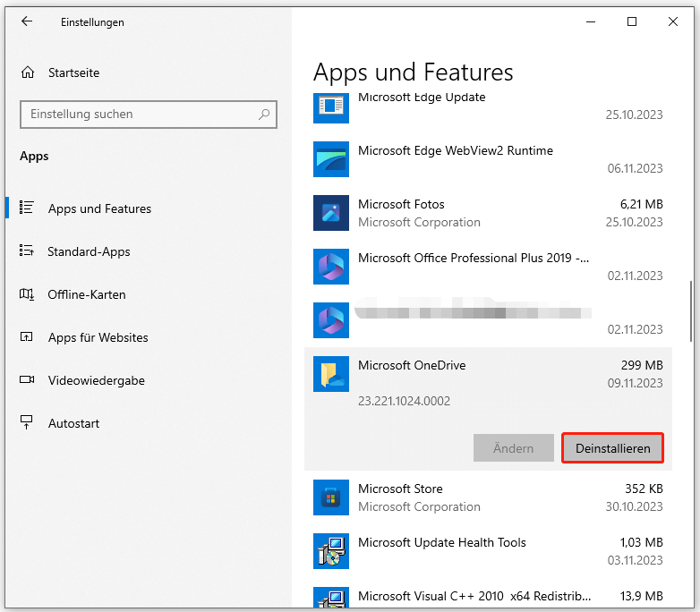Select the Microsoft OneDrive folder icon
This screenshot has height=612, width=700.
330,373
